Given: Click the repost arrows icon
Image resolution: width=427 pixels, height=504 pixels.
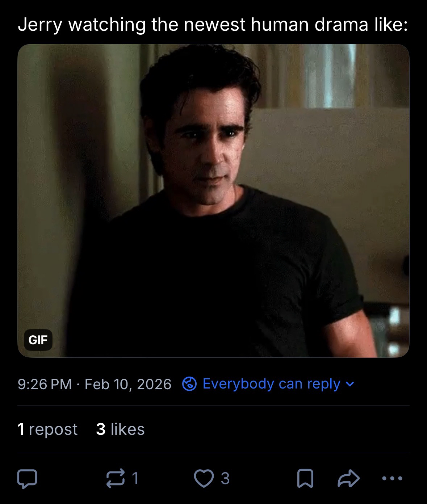Looking at the screenshot, I should point(115,479).
